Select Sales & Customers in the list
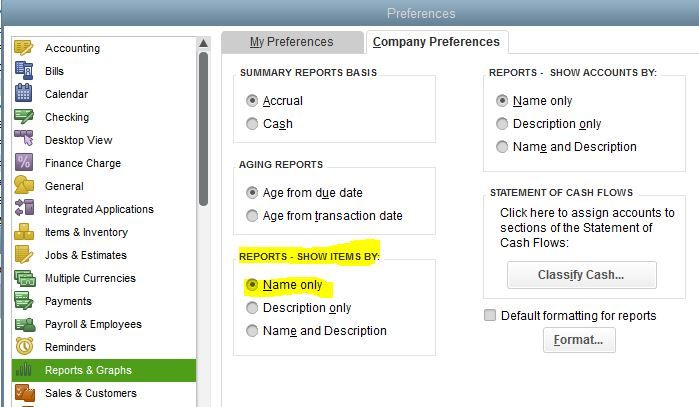The image size is (699, 407). pos(90,393)
